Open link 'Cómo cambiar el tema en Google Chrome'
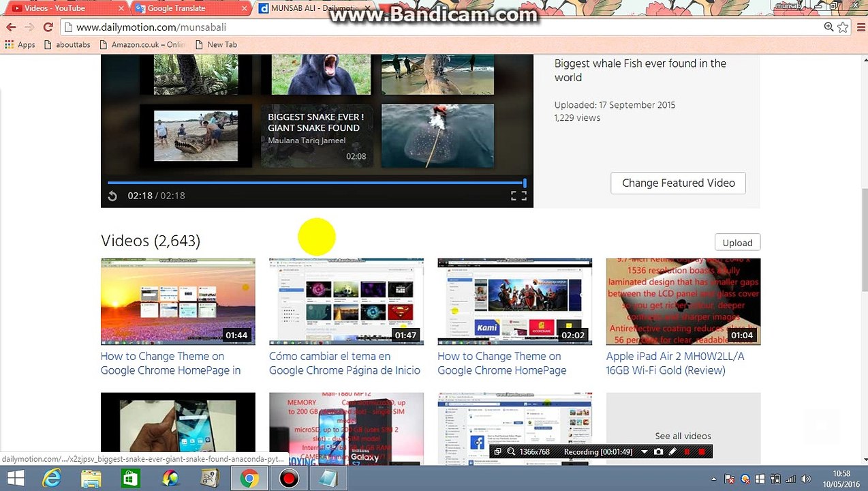The image size is (868, 491). click(x=345, y=363)
